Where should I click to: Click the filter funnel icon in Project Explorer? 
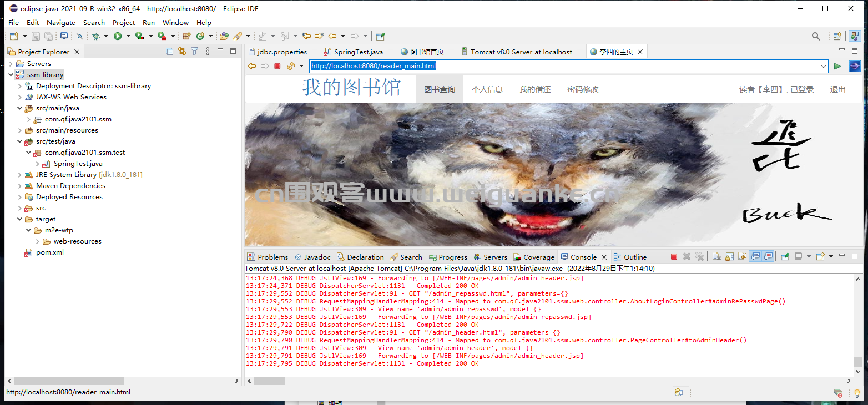(x=194, y=51)
